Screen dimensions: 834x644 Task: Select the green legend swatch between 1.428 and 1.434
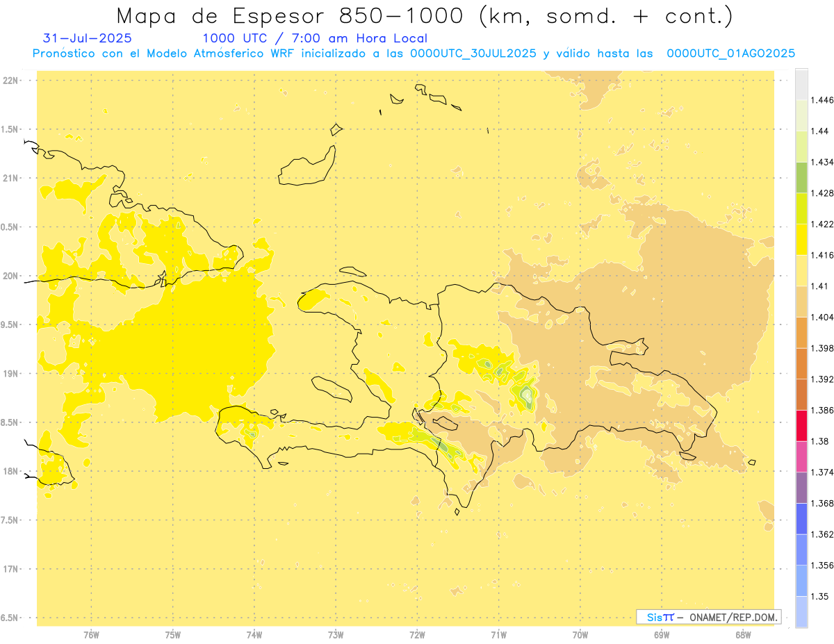coord(801,177)
